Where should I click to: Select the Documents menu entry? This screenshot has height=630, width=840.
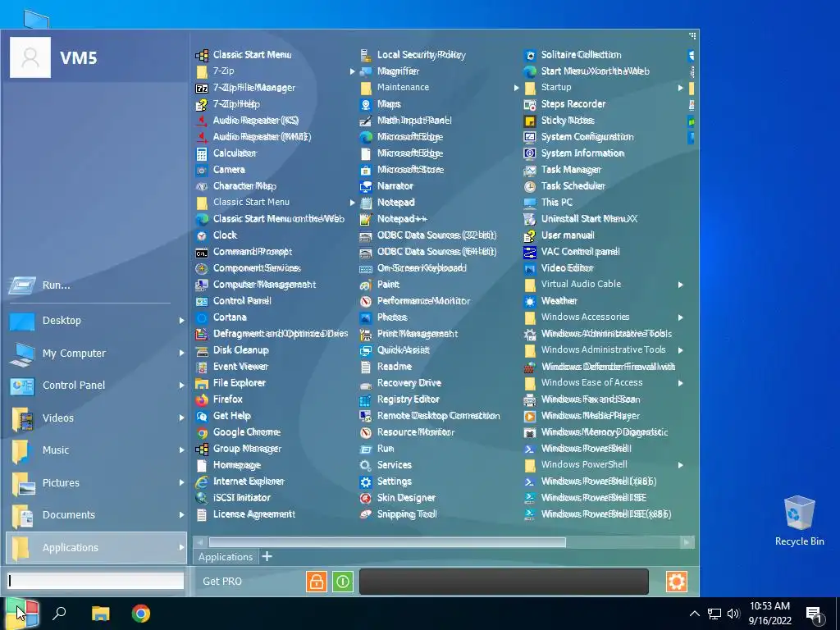[97, 515]
